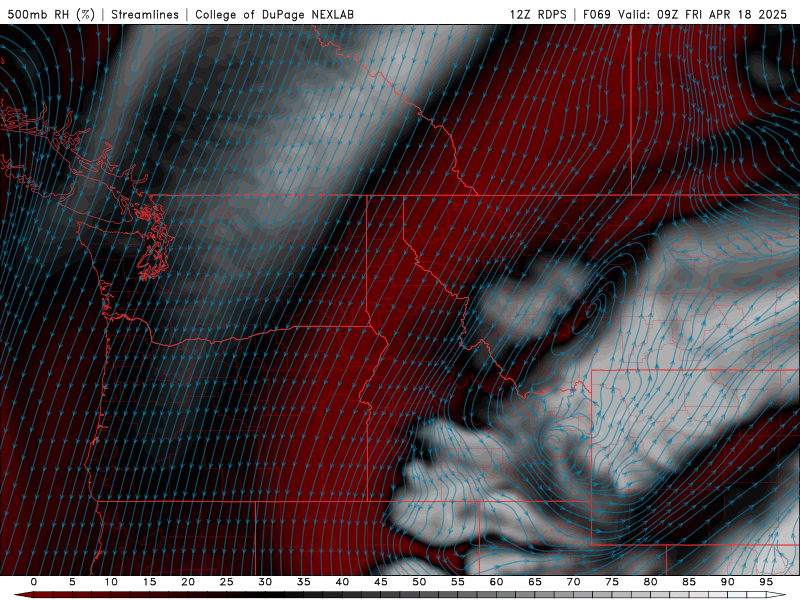
Task: Click the "F069" forecast hour text
Action: [596, 14]
